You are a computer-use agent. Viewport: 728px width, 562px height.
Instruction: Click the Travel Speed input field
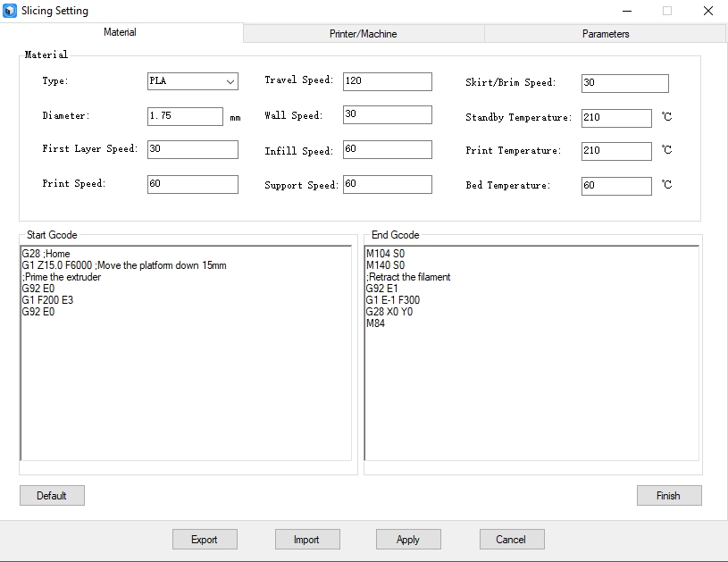[388, 81]
